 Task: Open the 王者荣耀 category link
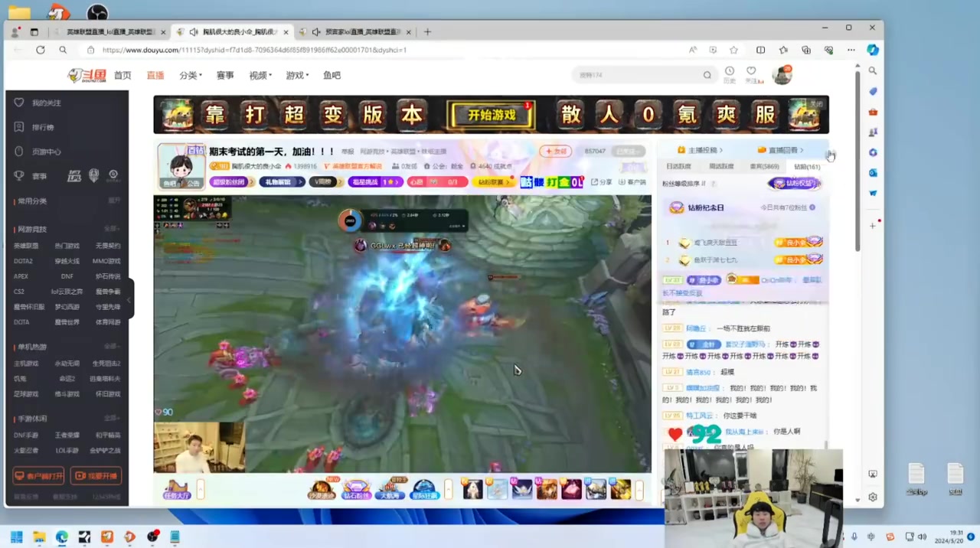point(67,435)
